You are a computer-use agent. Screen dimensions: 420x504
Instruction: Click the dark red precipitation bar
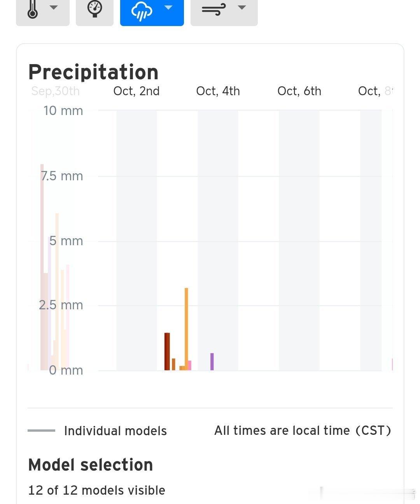tap(167, 351)
